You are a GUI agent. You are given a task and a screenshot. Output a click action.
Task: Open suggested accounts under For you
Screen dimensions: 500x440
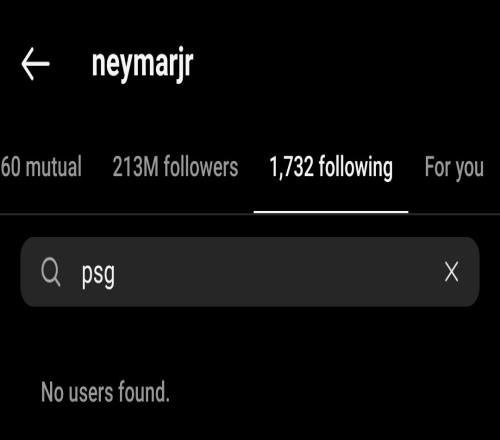coord(454,167)
